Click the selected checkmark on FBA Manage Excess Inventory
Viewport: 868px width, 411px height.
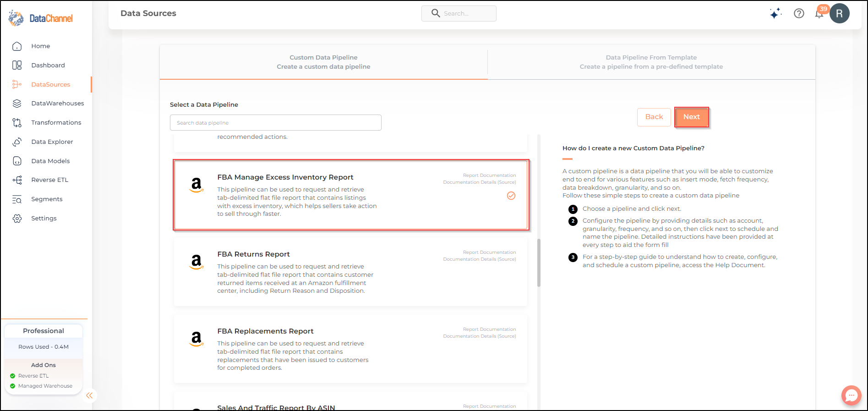[x=511, y=196]
